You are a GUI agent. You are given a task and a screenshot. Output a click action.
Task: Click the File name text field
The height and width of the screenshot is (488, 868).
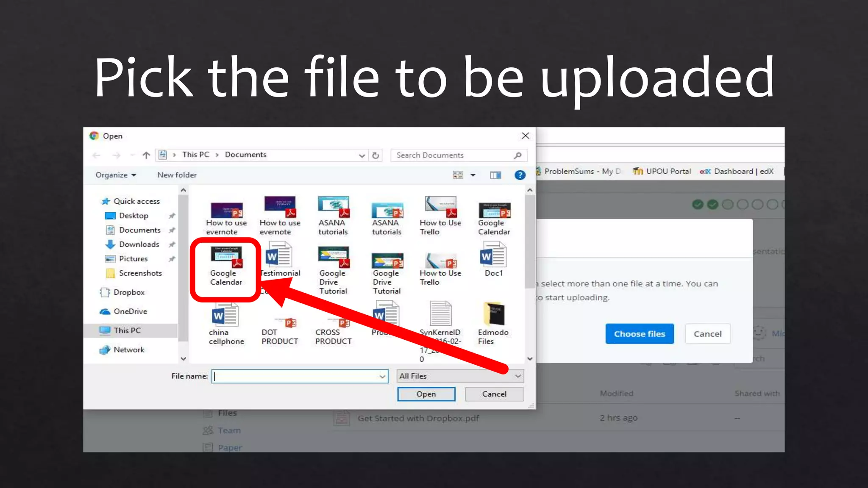300,376
